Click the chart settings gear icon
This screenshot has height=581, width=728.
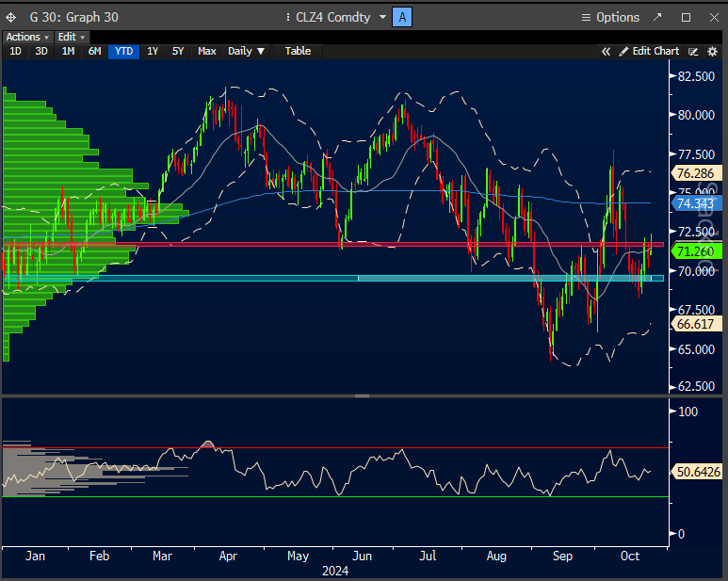click(x=712, y=51)
